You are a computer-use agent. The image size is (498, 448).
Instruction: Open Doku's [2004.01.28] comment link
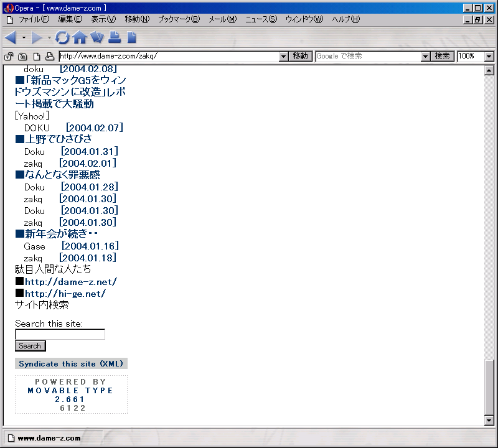(90, 187)
